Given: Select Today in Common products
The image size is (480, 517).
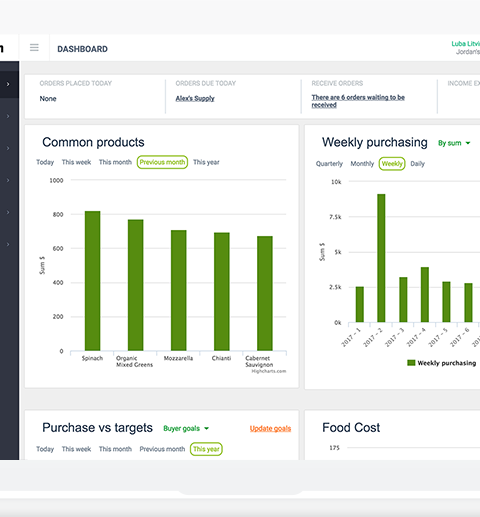Looking at the screenshot, I should (45, 162).
